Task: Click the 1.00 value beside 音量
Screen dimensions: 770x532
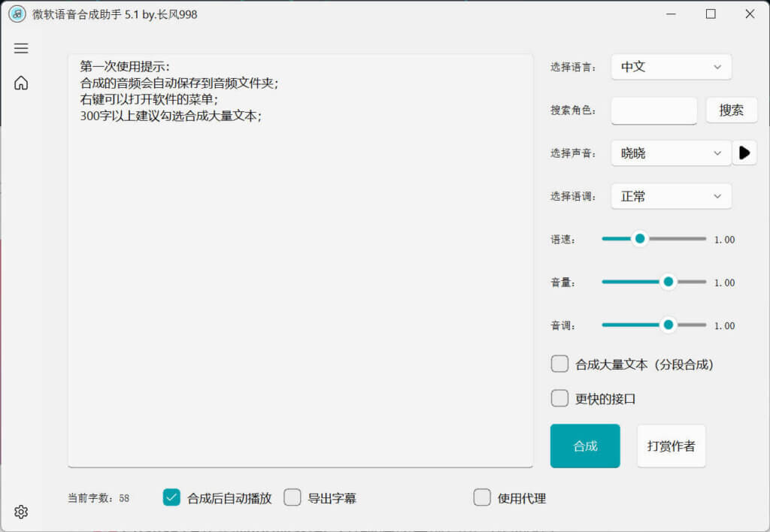Action: 724,283
